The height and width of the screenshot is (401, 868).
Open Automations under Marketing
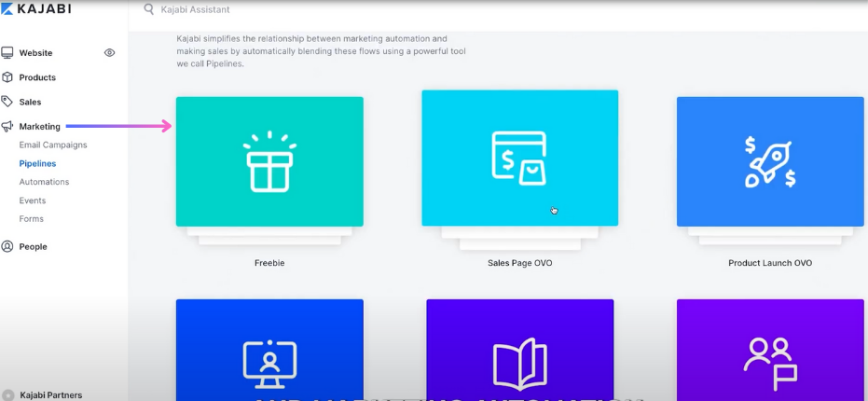(45, 182)
